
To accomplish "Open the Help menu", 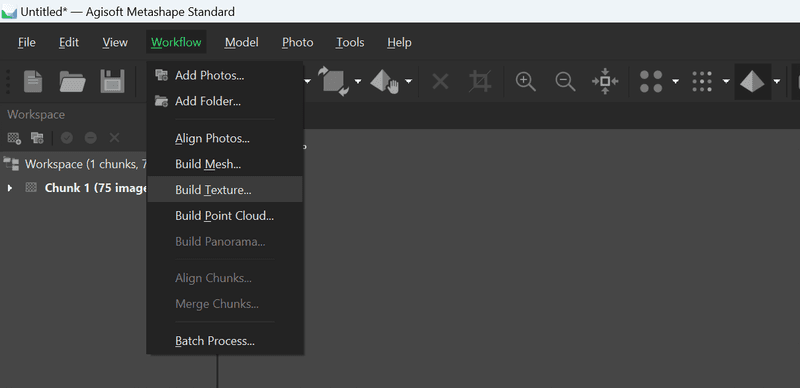I will 399,42.
